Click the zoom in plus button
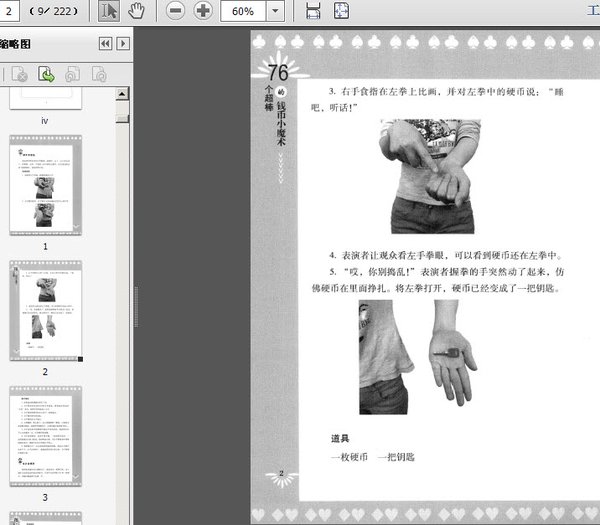Image resolution: width=600 pixels, height=525 pixels. [x=203, y=11]
